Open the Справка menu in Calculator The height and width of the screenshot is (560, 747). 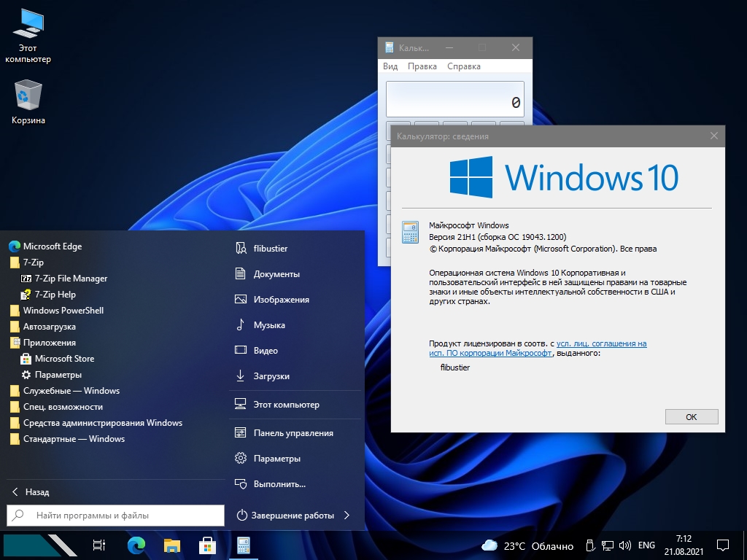463,66
